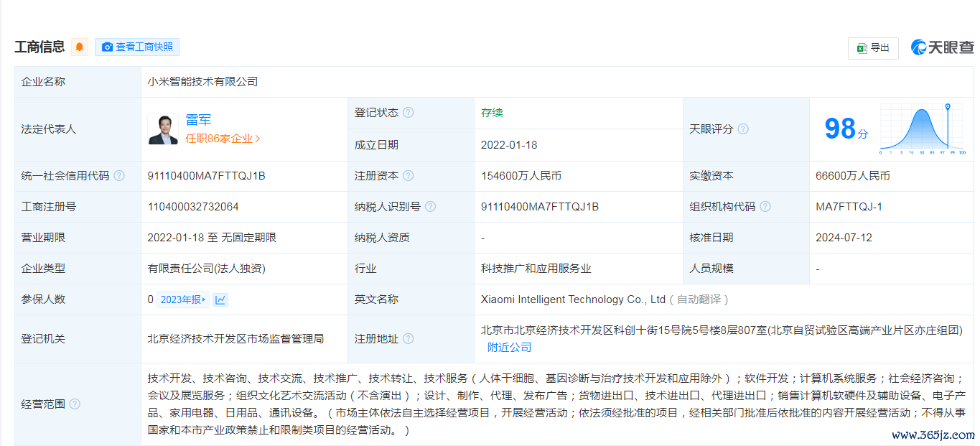Click the 成立日期 label
This screenshot has width=980, height=446.
[x=376, y=145]
